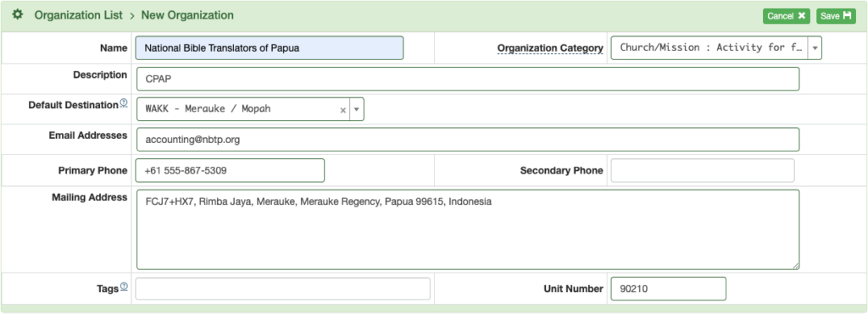The height and width of the screenshot is (314, 868).
Task: Open the Default Destination dropdown arrow
Action: coord(357,109)
